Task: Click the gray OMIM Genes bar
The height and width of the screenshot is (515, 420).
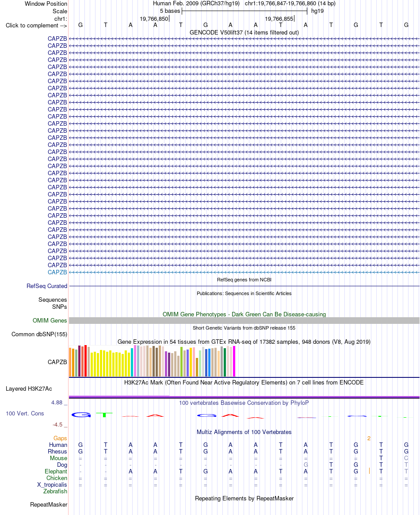Action: pos(244,321)
